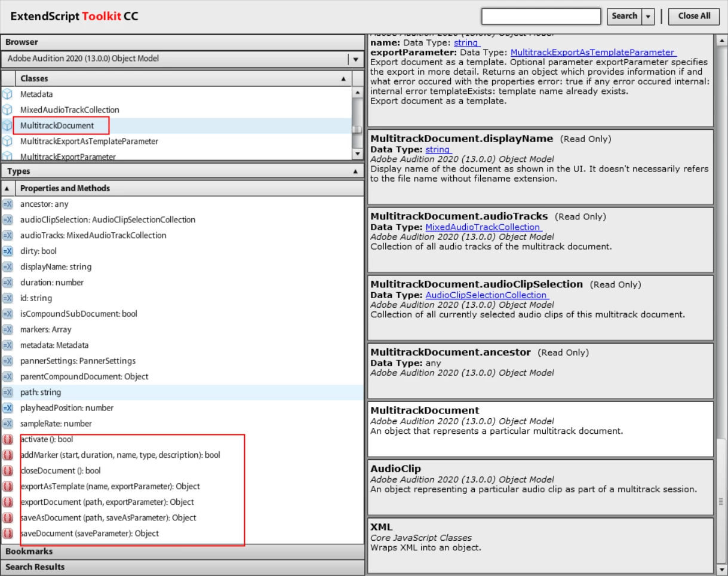Image resolution: width=728 pixels, height=576 pixels.
Task: Click the documentation pane scrollbar thumb
Action: (x=722, y=501)
